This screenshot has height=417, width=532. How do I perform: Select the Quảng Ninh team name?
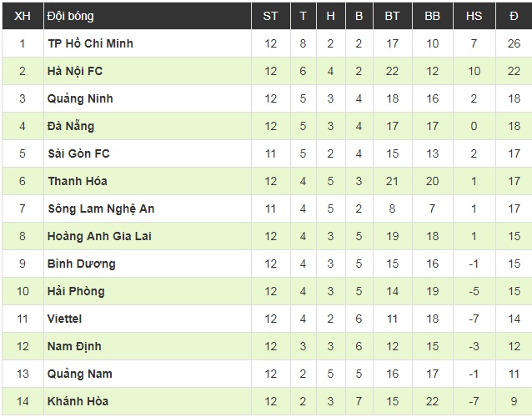[80, 98]
